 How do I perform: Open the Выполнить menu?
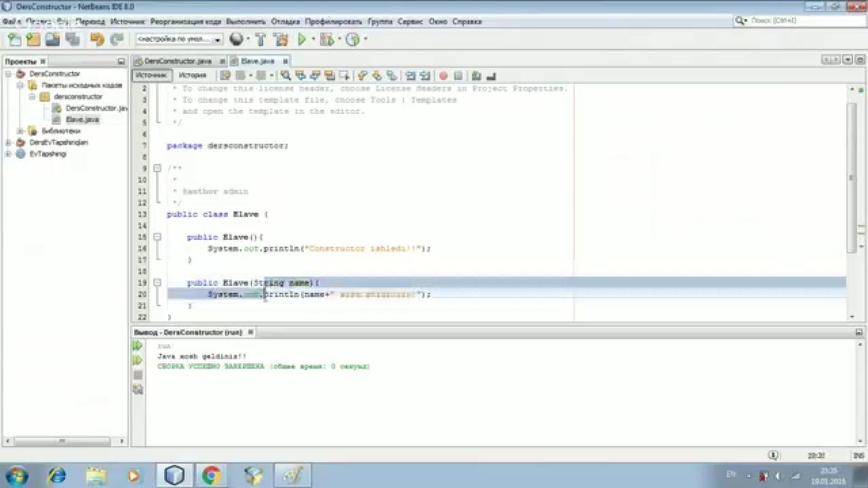pyautogui.click(x=247, y=22)
